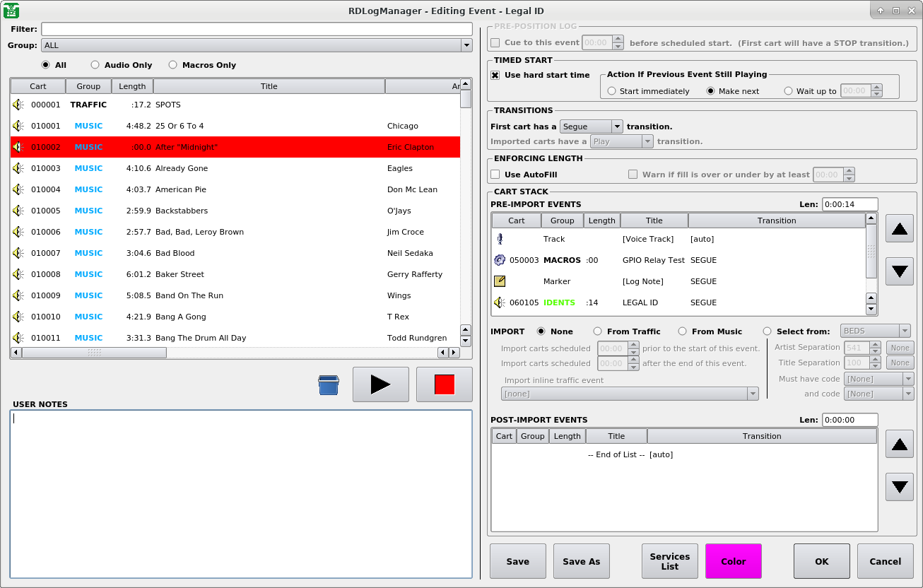
Task: Open the Segue transition dropdown
Action: [592, 126]
